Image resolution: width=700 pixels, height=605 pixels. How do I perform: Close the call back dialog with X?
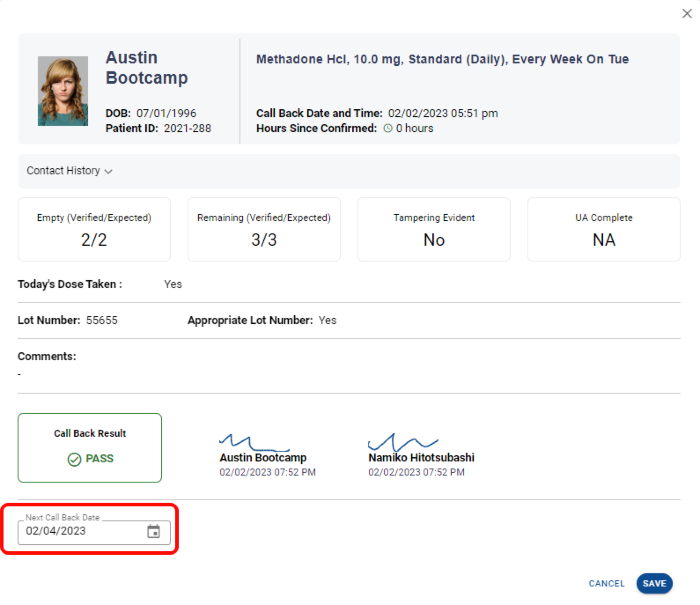tap(687, 14)
